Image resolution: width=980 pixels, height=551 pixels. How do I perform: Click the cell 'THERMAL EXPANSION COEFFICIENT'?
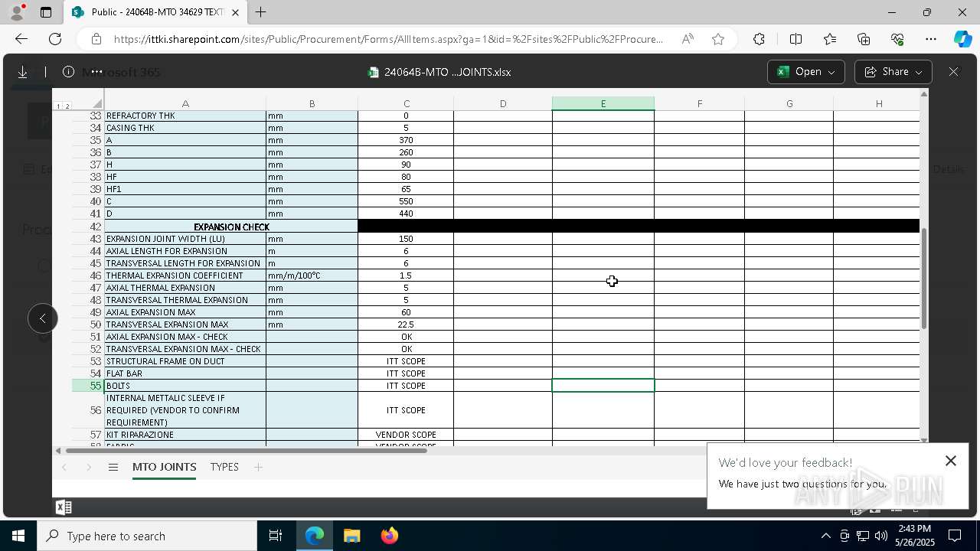click(185, 275)
